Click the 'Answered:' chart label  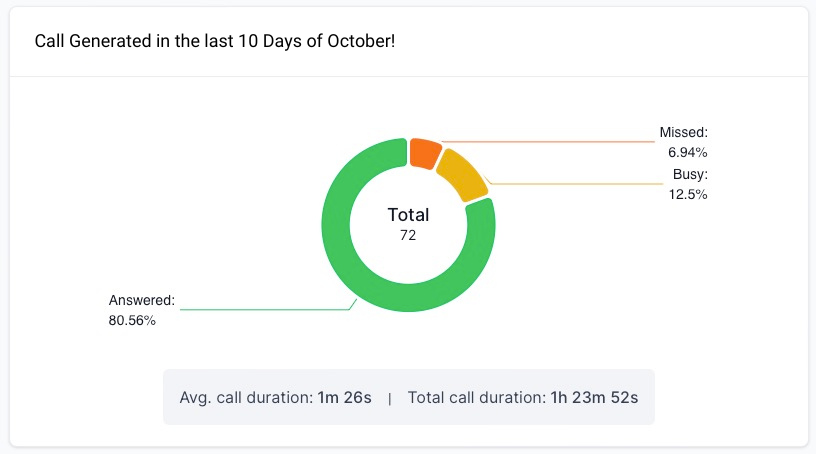[141, 299]
